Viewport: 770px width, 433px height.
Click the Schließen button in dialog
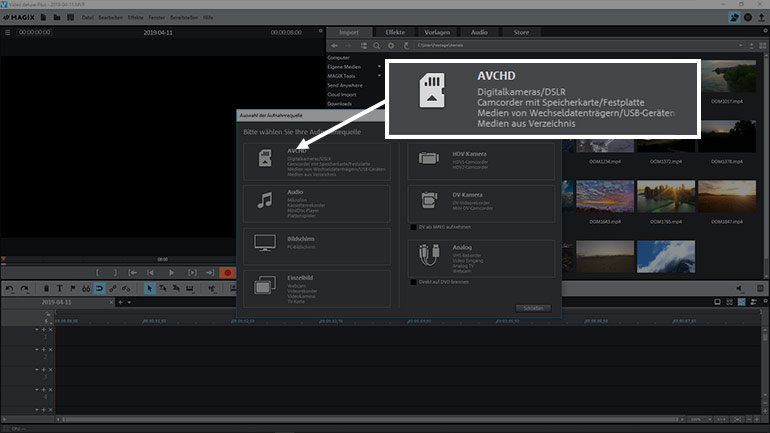pos(533,308)
